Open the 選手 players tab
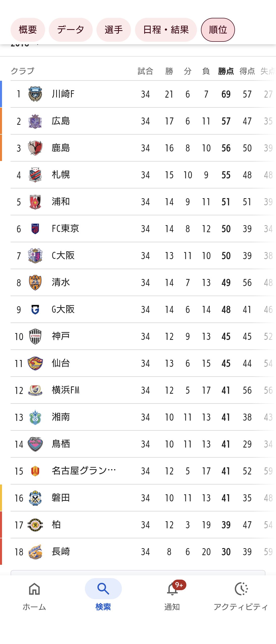276x644 pixels. (x=114, y=30)
